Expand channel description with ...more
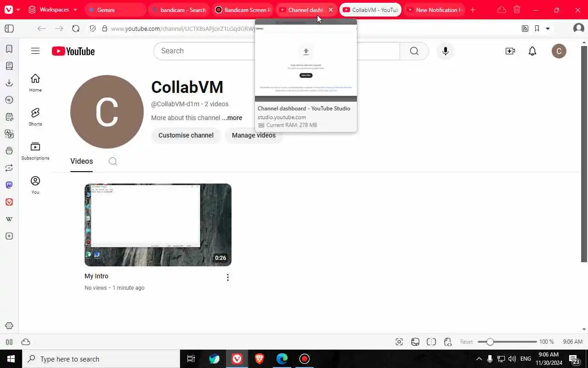 point(232,118)
